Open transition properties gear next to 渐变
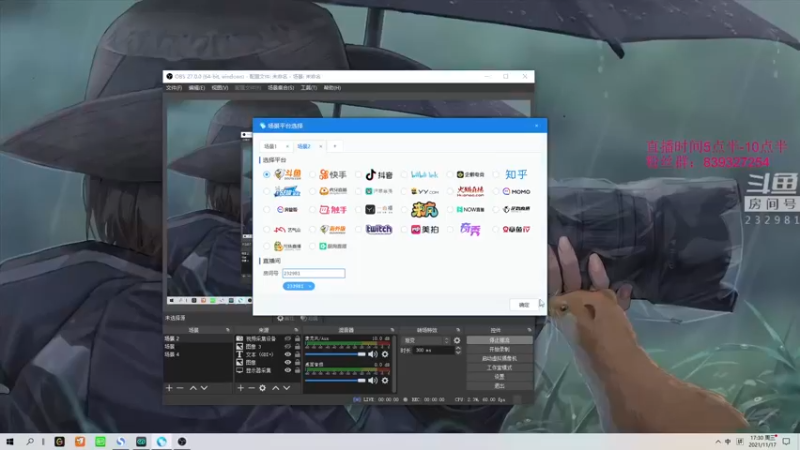800x450 pixels. (x=457, y=340)
